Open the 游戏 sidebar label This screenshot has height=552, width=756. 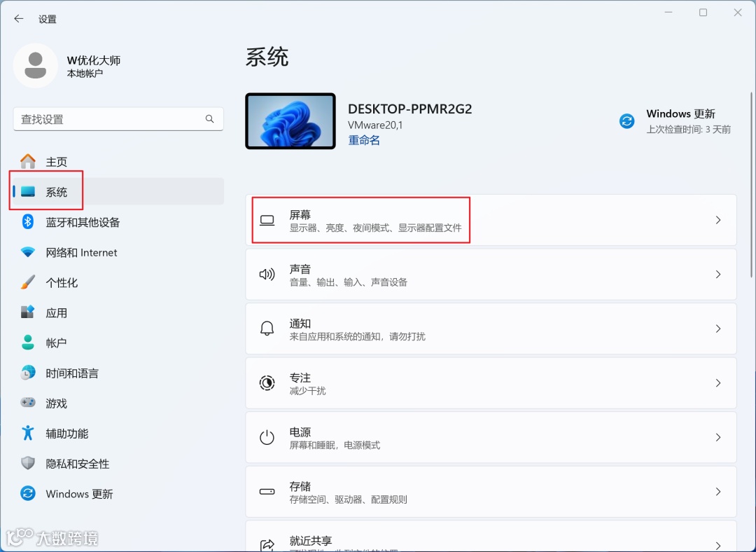click(x=57, y=403)
